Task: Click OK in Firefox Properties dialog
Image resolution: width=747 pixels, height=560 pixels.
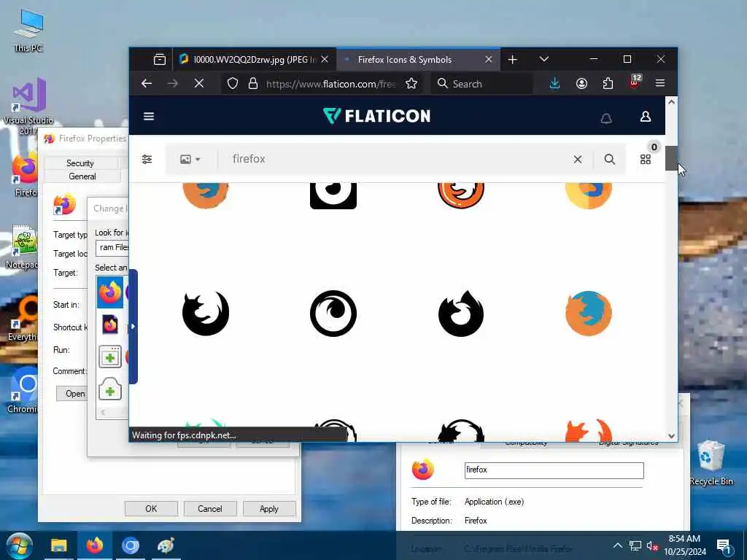Action: pyautogui.click(x=151, y=508)
